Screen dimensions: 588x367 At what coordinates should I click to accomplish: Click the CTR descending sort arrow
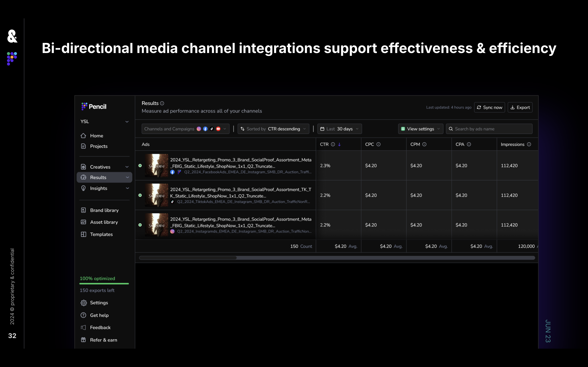[x=340, y=144]
